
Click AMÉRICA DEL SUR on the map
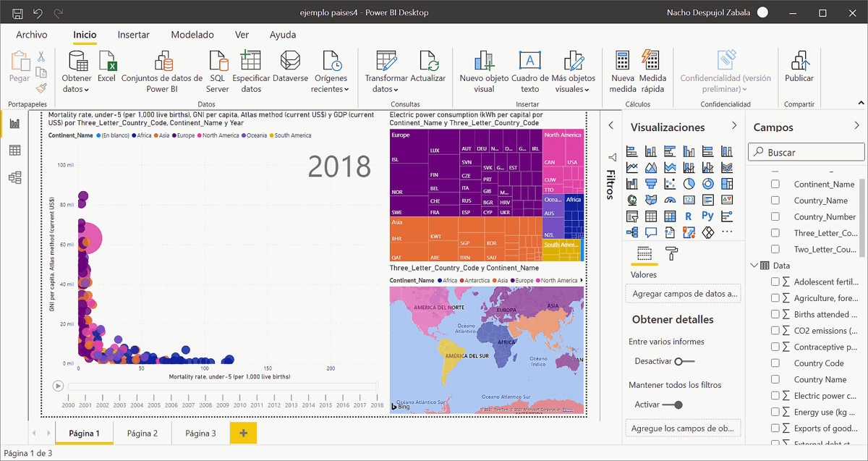467,356
